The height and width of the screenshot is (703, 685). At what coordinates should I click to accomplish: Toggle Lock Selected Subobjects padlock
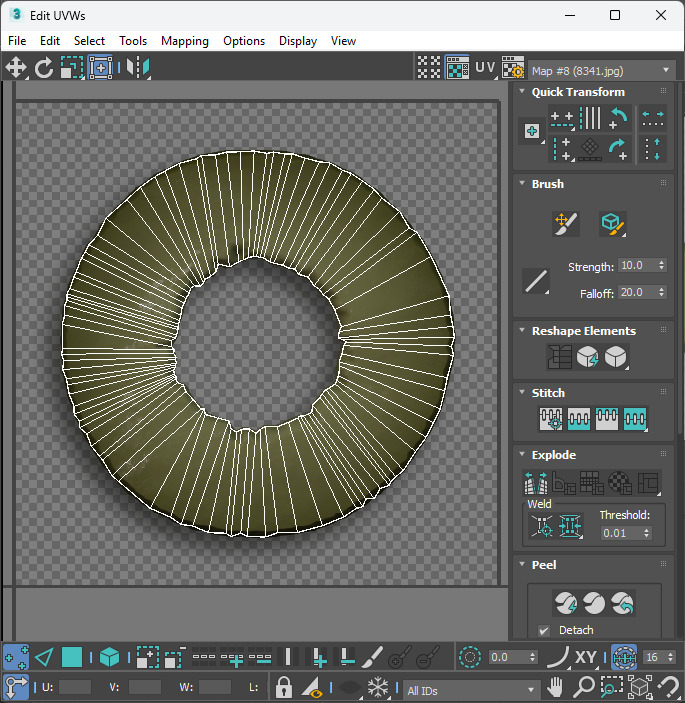pyautogui.click(x=283, y=686)
